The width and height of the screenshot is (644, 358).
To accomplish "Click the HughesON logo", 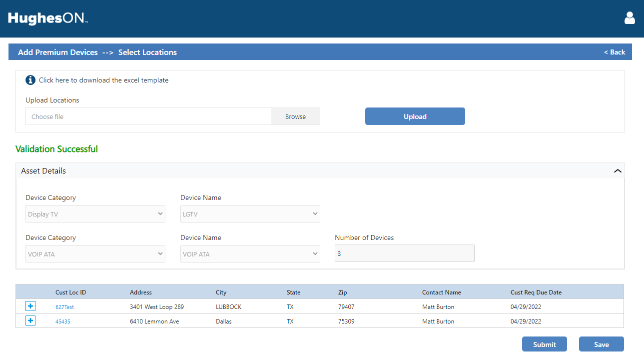I will 48,19.
